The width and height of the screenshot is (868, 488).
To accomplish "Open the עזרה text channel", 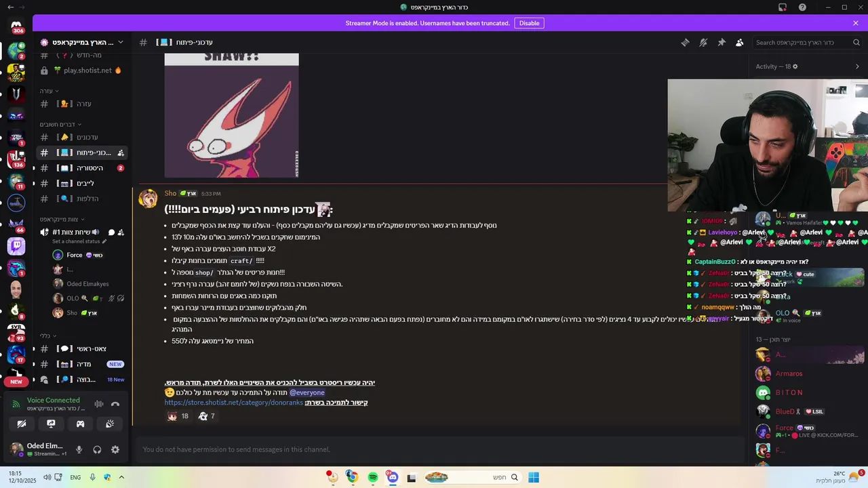I will click(81, 104).
